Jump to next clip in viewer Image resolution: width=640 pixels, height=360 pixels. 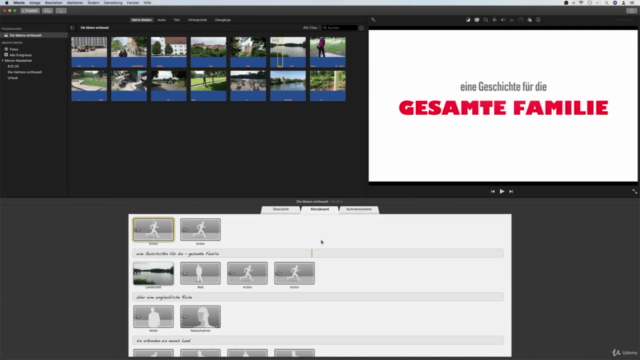tap(511, 191)
